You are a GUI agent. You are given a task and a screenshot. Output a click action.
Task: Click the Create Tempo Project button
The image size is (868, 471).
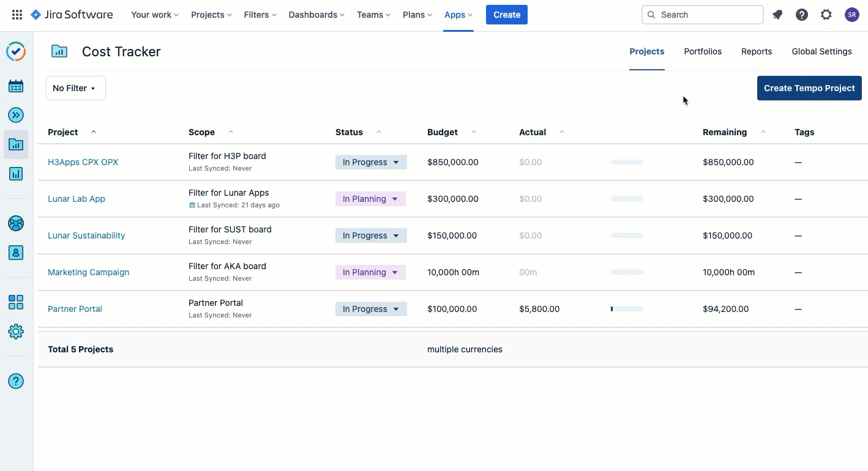coord(809,88)
